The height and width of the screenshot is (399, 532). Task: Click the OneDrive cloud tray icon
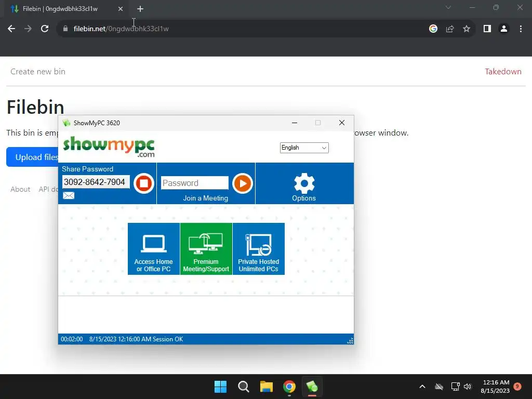click(x=439, y=387)
